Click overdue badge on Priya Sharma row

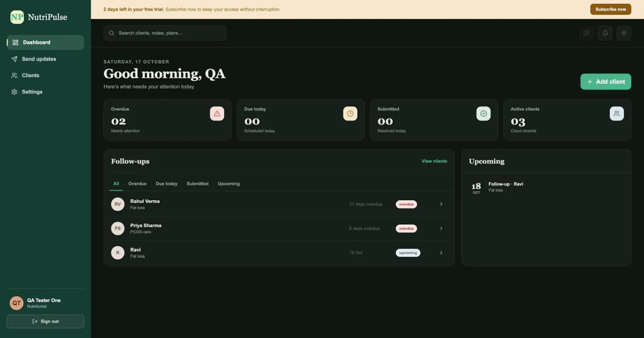[406, 228]
